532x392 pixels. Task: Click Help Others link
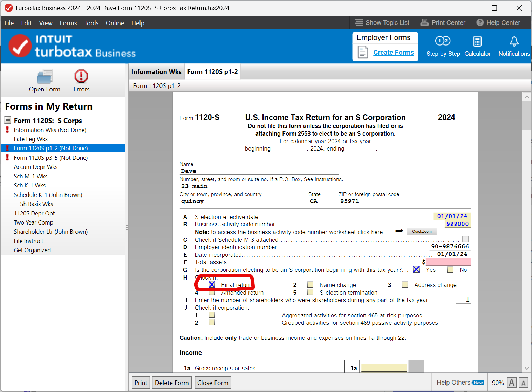(x=453, y=383)
